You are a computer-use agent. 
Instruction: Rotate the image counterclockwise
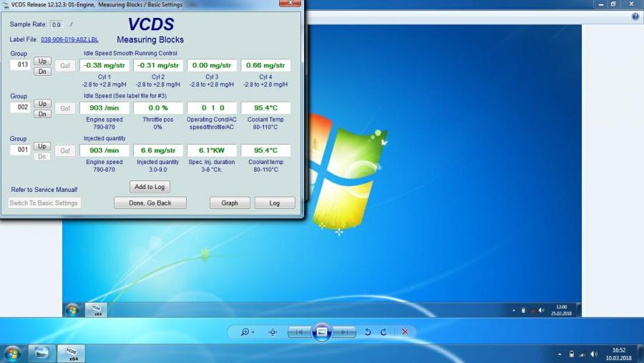368,332
